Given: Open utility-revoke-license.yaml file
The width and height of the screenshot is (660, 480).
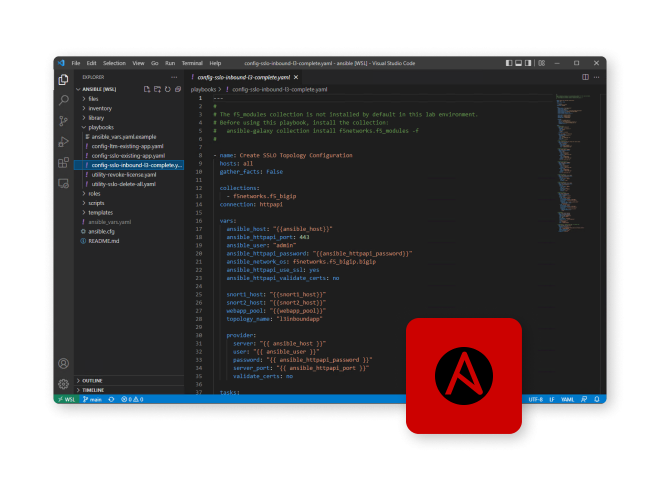Looking at the screenshot, I should (x=129, y=175).
